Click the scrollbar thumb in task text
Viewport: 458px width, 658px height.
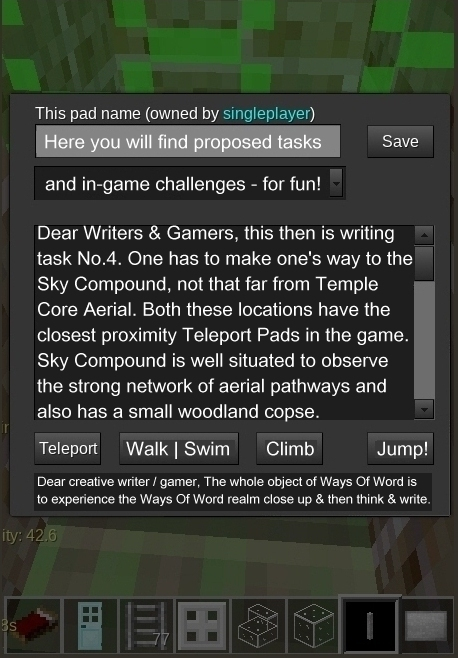pyautogui.click(x=424, y=263)
